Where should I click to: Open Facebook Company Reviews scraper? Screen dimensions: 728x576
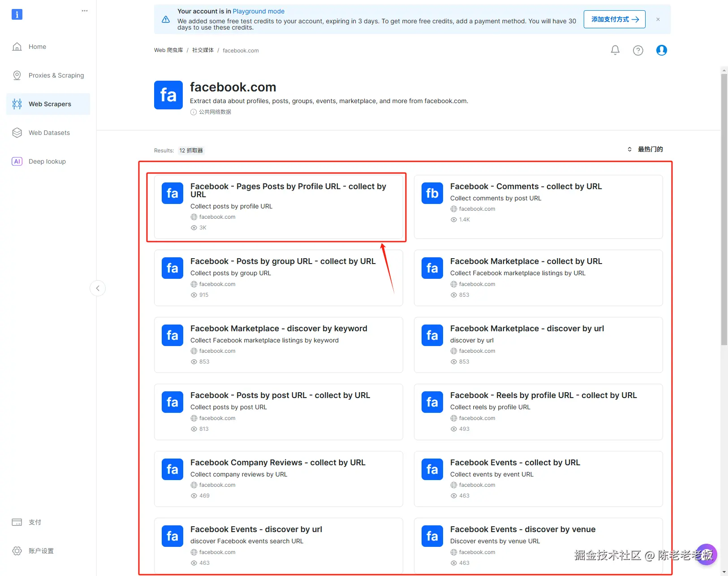278,479
